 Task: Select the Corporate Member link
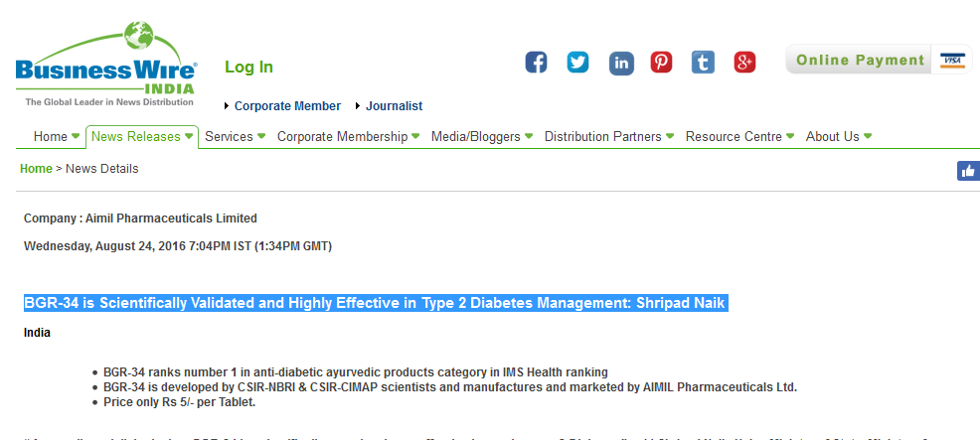[287, 106]
